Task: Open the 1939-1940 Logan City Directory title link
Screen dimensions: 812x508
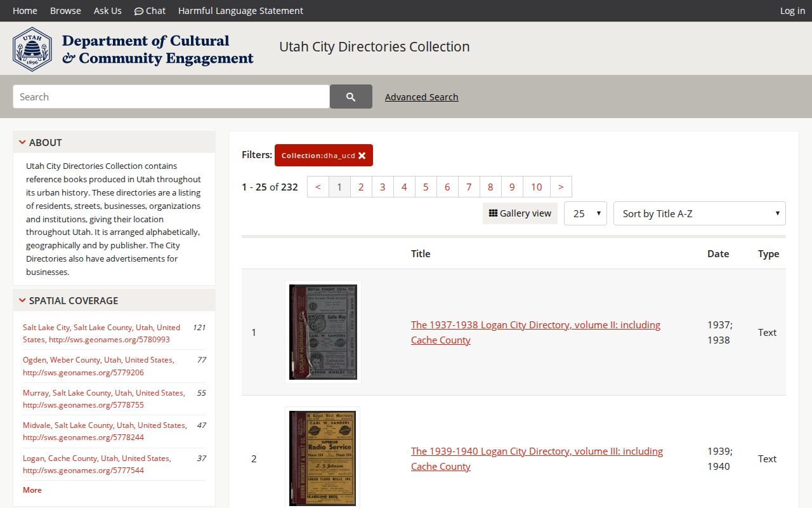Action: (537, 458)
